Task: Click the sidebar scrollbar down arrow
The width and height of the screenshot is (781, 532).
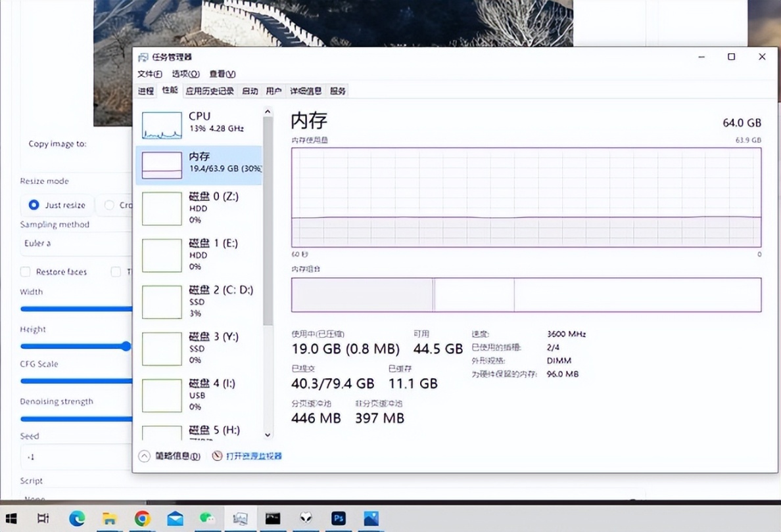Action: coord(268,434)
